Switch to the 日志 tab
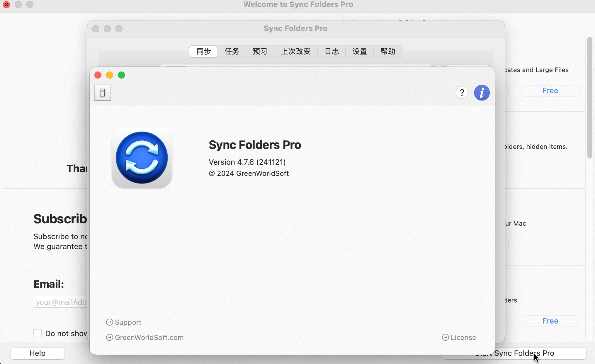Screen dimensions: 595x364 pyautogui.click(x=331, y=52)
